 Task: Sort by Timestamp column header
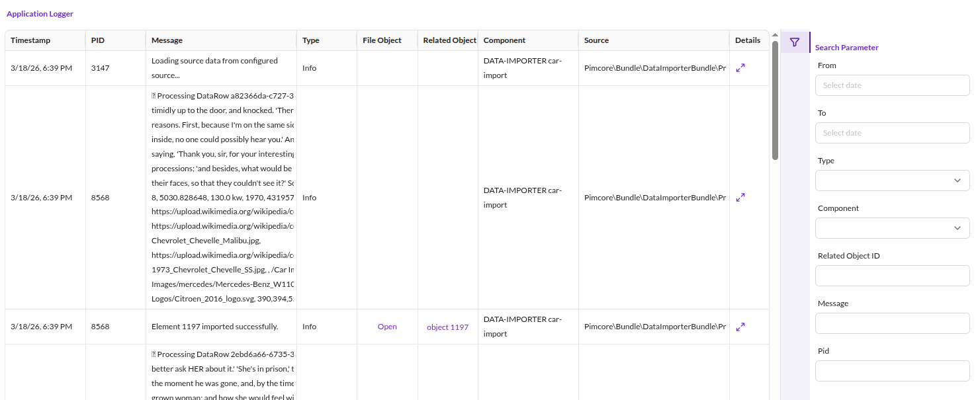click(45, 40)
